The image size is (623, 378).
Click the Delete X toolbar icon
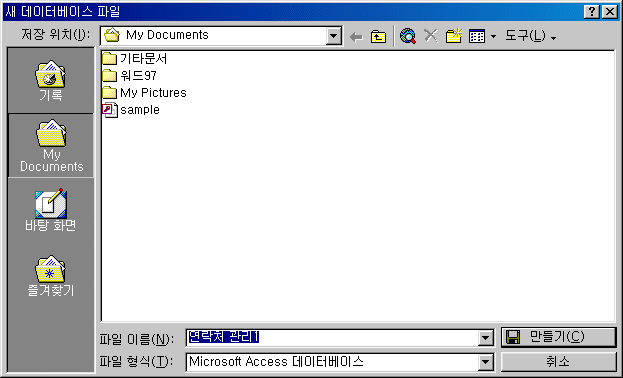click(x=431, y=36)
